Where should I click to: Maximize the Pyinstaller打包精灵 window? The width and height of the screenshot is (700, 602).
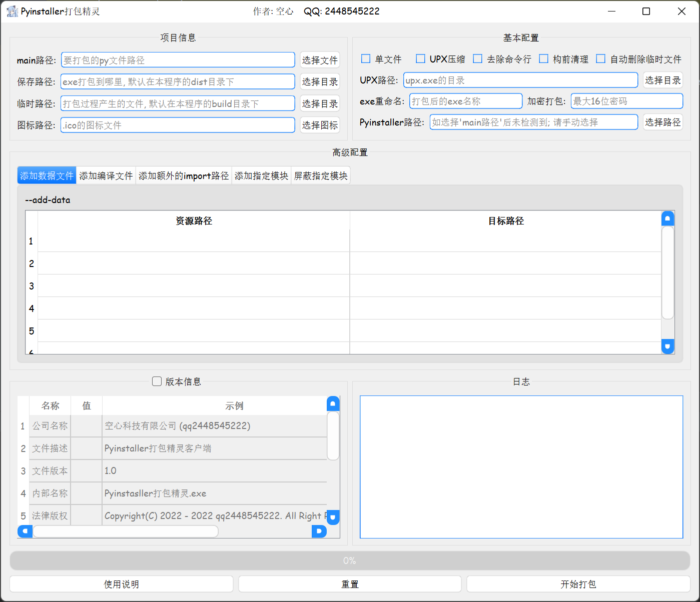coord(646,11)
